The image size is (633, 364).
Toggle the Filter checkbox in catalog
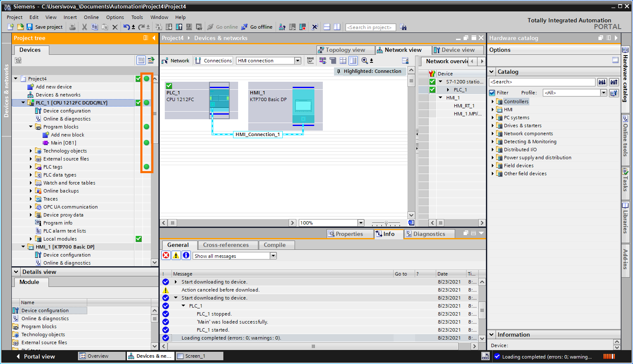[492, 93]
